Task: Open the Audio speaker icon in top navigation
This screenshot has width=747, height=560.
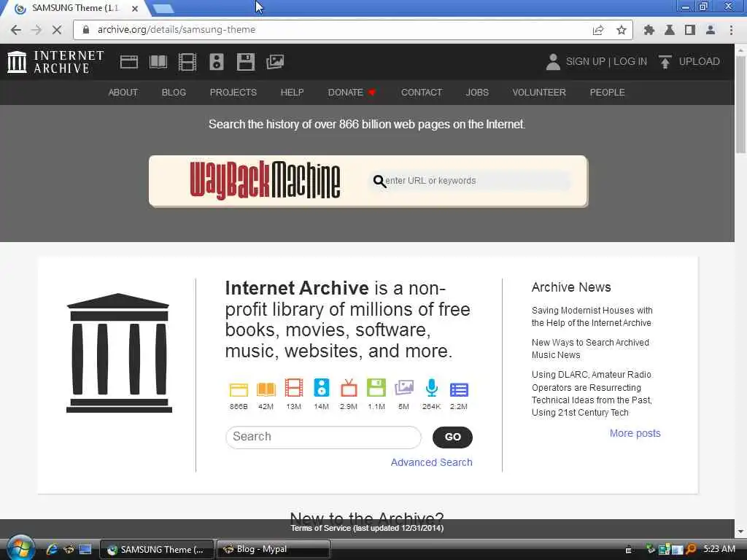Action: click(216, 62)
